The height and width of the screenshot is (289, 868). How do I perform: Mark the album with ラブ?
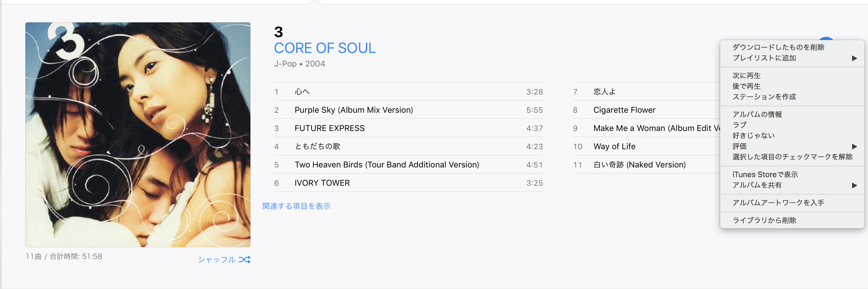[x=739, y=125]
